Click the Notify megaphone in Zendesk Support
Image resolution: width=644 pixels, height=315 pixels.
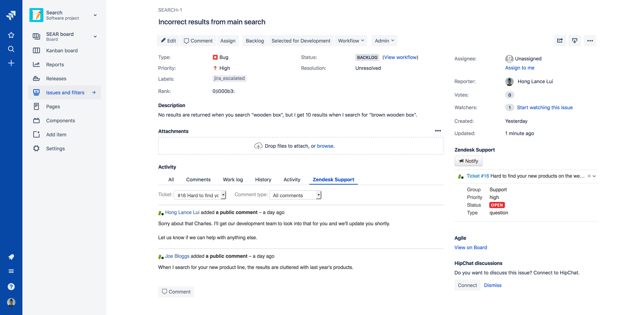click(x=468, y=161)
